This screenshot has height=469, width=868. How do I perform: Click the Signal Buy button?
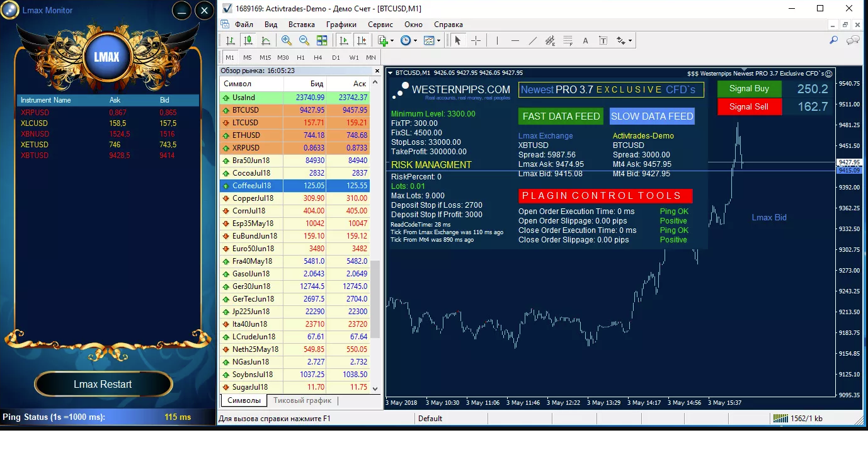749,89
